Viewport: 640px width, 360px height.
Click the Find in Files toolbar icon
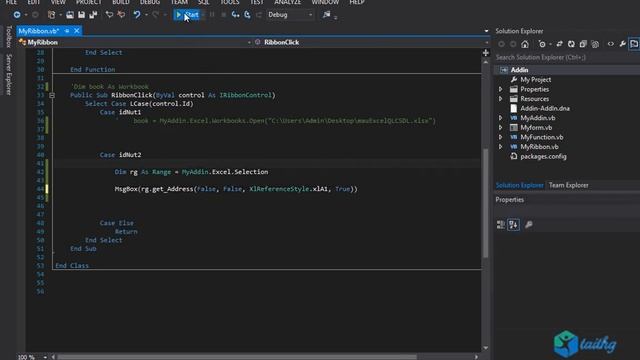click(x=327, y=15)
